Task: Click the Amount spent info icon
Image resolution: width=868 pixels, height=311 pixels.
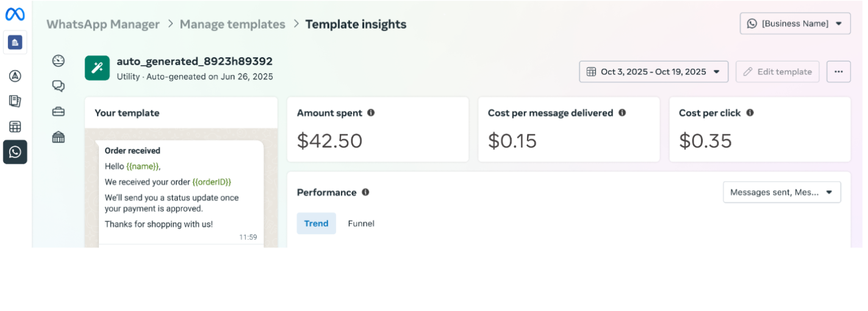Action: click(371, 113)
